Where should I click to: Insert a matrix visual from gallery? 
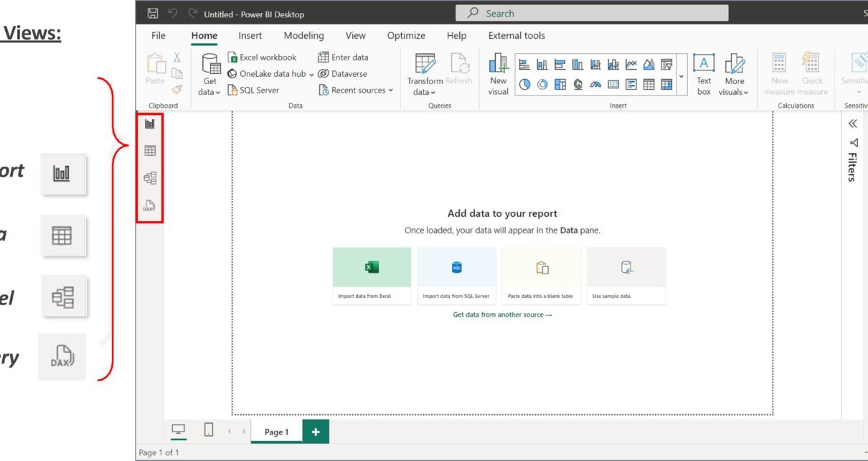(666, 84)
